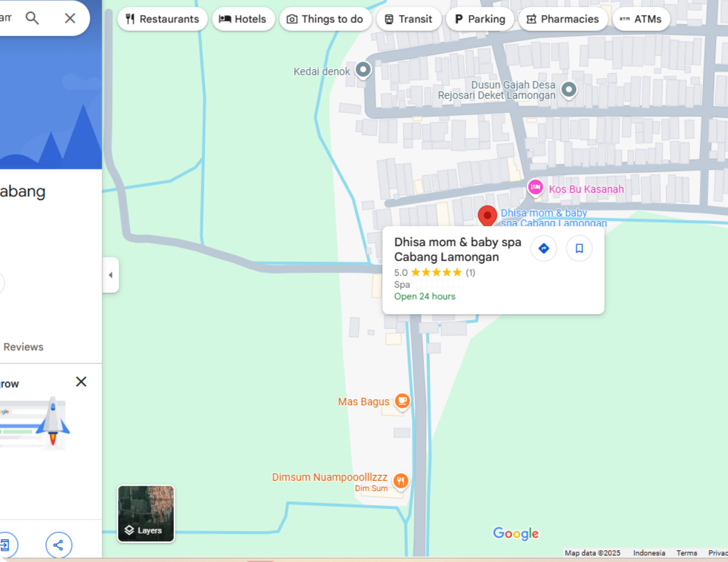Click the Dimsum Nuampooolllzzz label
Screen dimensions: 728x562
pyautogui.click(x=330, y=477)
